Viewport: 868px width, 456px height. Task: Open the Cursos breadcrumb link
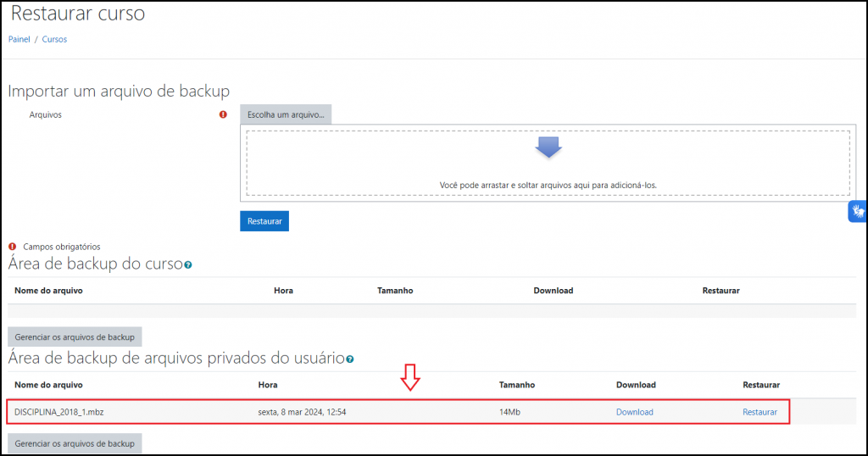54,40
